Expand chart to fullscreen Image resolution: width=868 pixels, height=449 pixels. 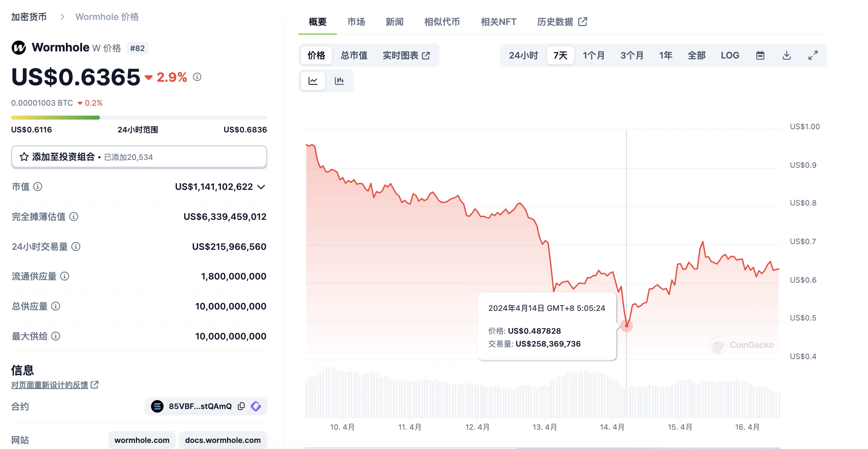[813, 55]
